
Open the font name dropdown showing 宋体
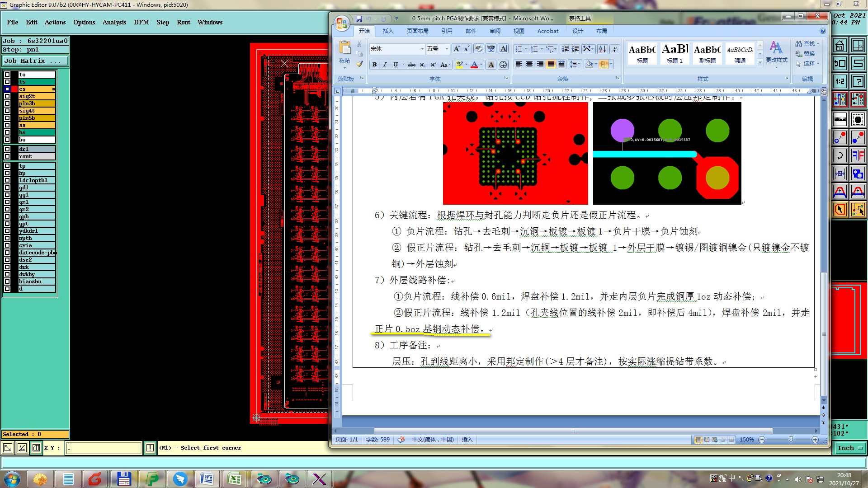coord(422,49)
